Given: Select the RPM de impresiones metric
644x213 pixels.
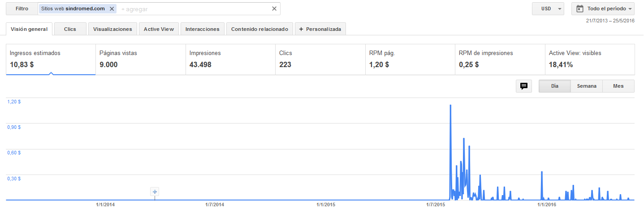Looking at the screenshot, I should pyautogui.click(x=499, y=59).
